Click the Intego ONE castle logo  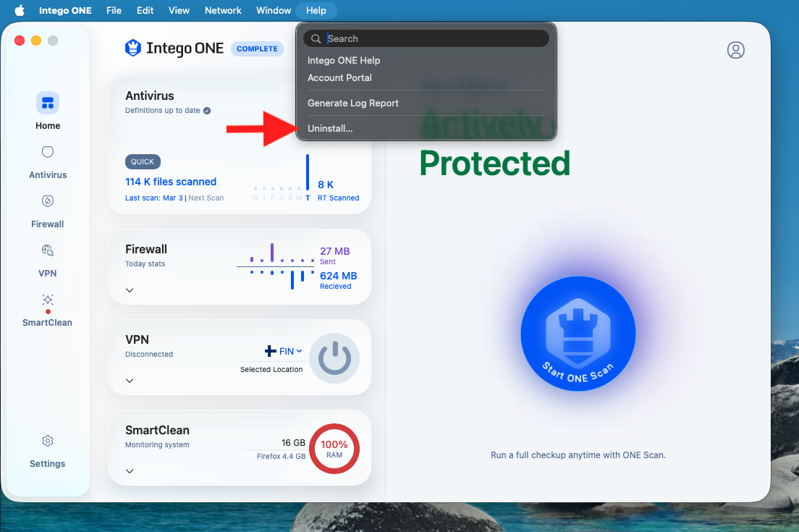133,48
